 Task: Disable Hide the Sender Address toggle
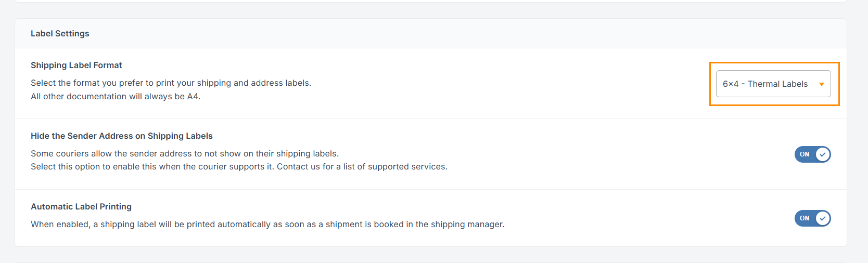[x=812, y=154]
